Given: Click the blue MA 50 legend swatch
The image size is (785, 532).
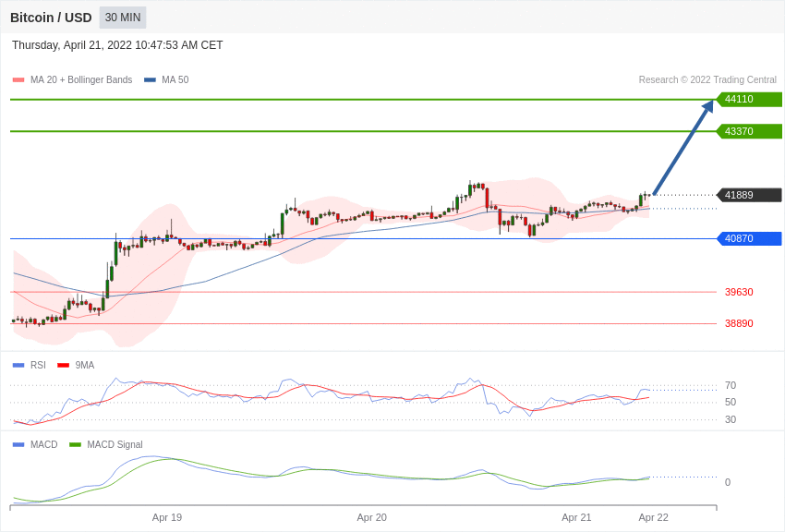Looking at the screenshot, I should (150, 80).
